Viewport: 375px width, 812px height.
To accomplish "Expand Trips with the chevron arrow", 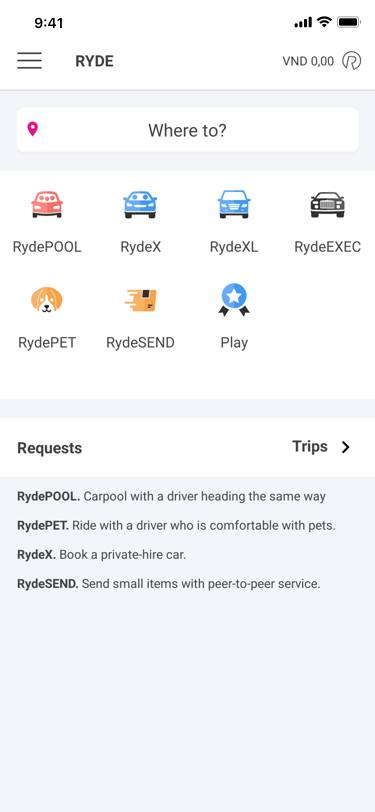I will point(345,447).
